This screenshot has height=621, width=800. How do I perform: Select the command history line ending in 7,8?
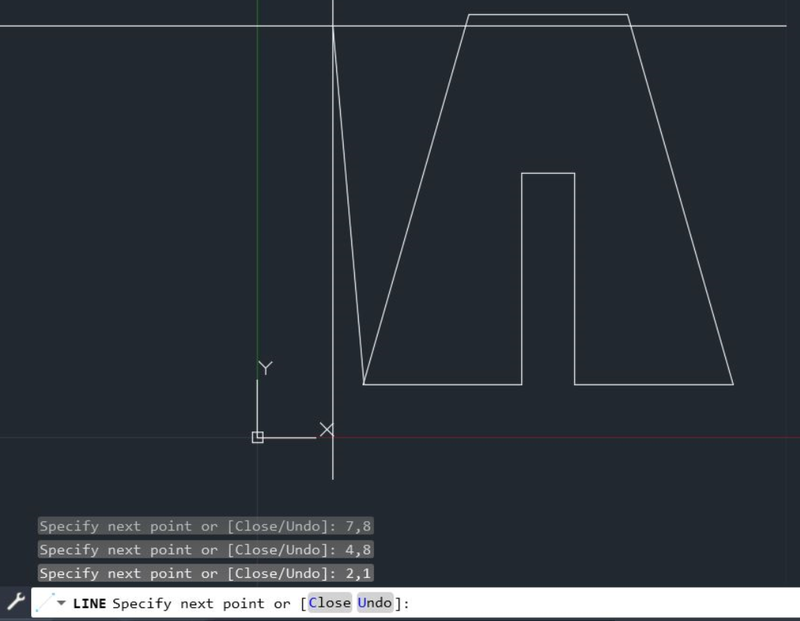tap(206, 526)
